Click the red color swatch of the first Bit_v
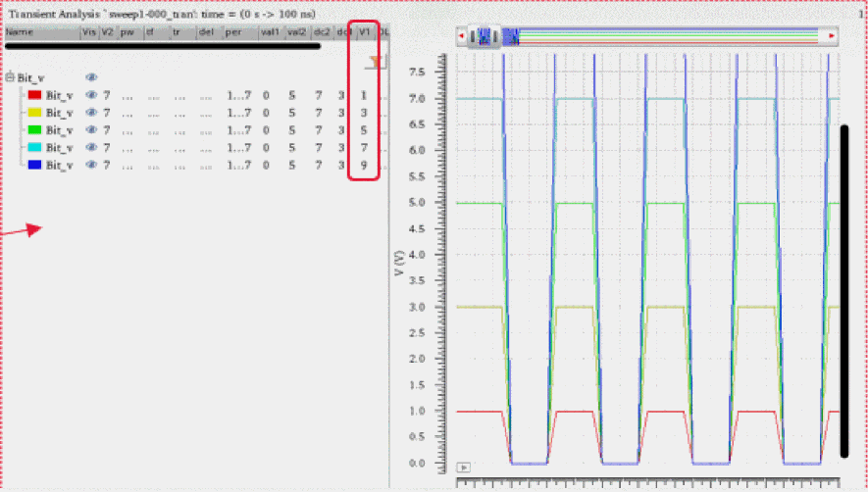The image size is (868, 492). coord(34,96)
